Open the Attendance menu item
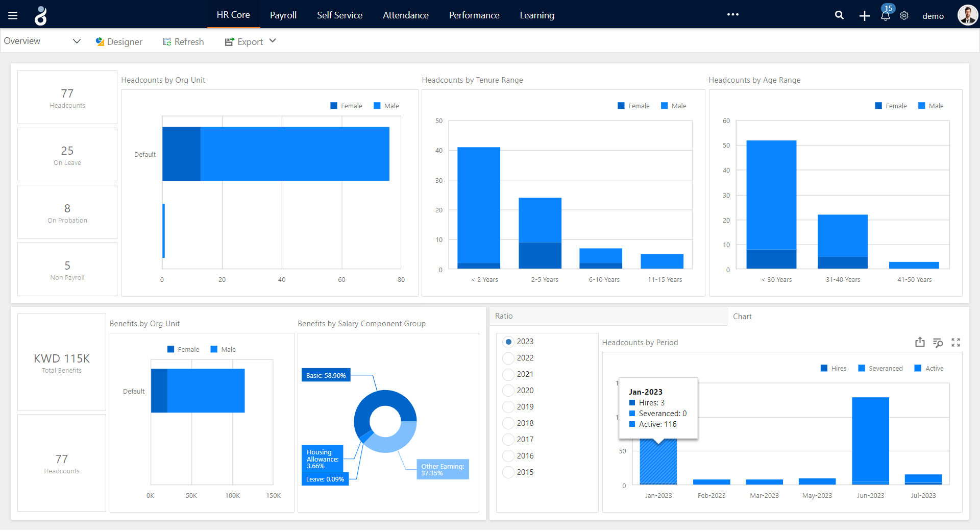This screenshot has height=531, width=980. point(405,15)
